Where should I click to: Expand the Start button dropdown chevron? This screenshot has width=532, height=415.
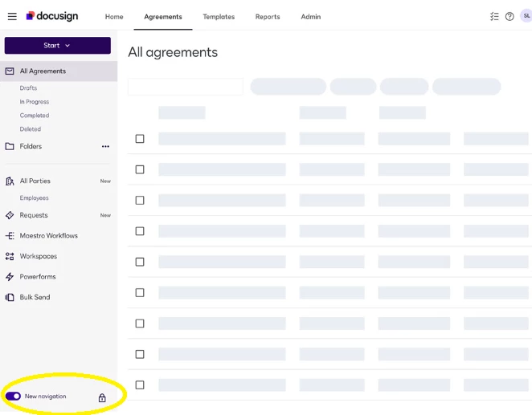(x=68, y=46)
